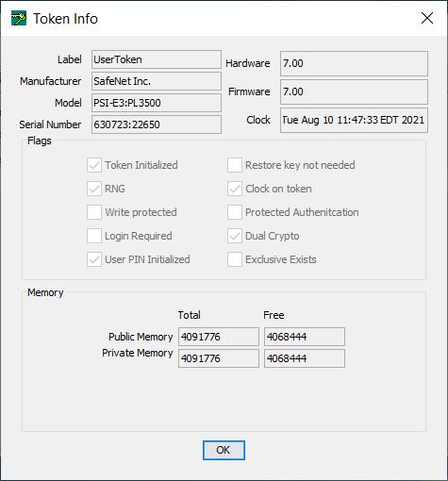Click the Memory group label
This screenshot has width=448, height=481.
coord(45,292)
